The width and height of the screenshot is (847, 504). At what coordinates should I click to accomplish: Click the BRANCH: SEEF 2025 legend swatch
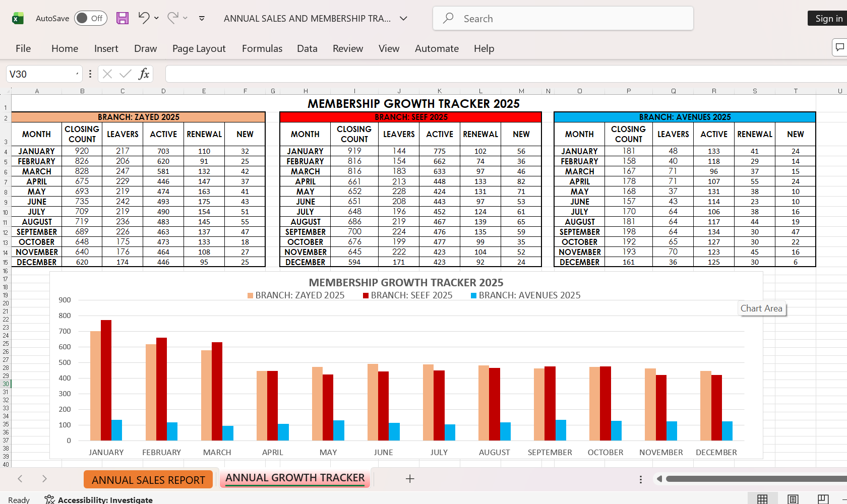pos(366,295)
